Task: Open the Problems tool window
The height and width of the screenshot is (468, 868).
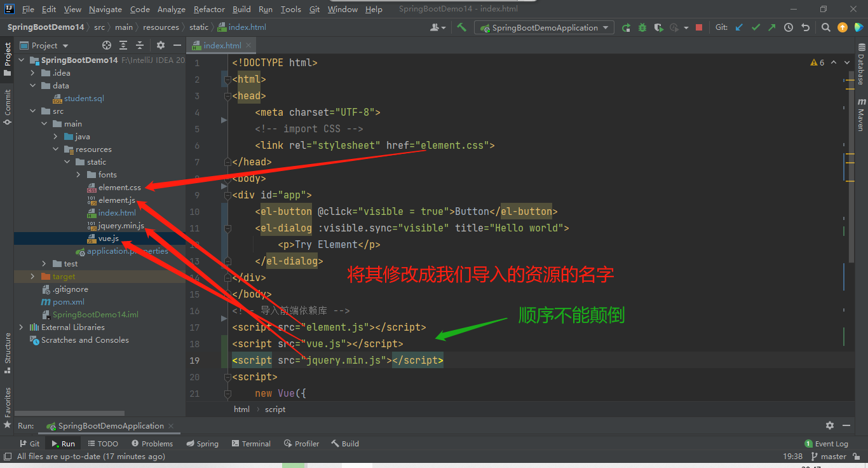Action: coord(152,443)
